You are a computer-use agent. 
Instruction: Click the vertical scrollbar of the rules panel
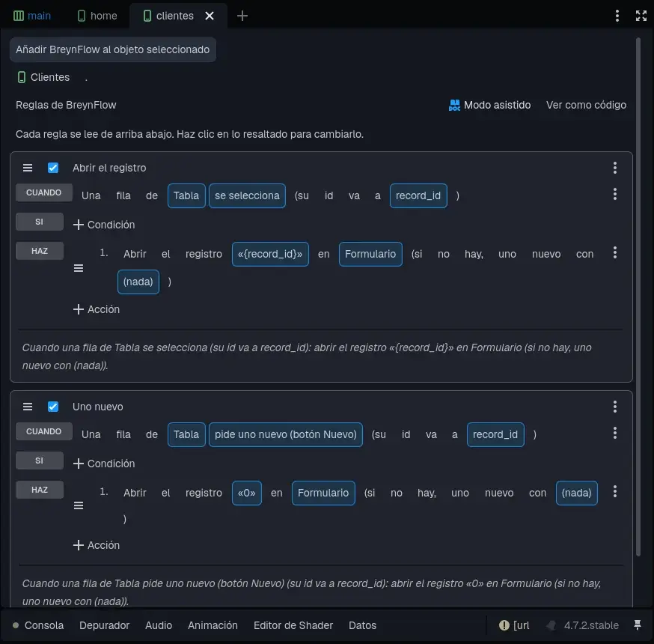tap(638, 297)
